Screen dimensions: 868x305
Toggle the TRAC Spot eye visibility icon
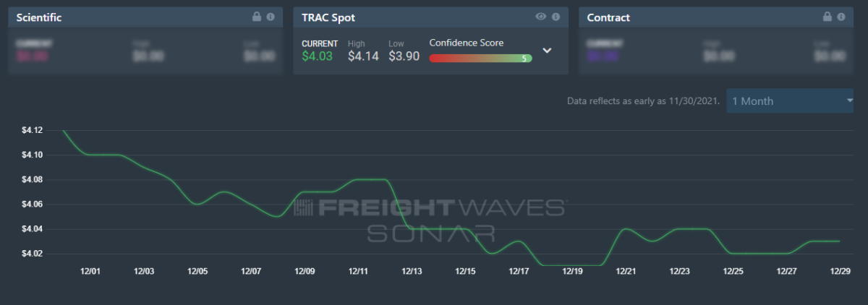coord(540,17)
